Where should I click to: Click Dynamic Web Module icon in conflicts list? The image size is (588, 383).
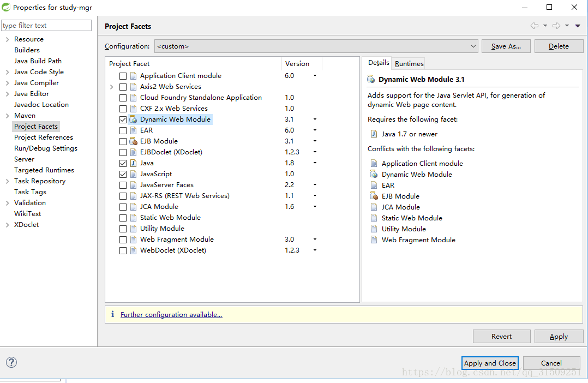[374, 174]
